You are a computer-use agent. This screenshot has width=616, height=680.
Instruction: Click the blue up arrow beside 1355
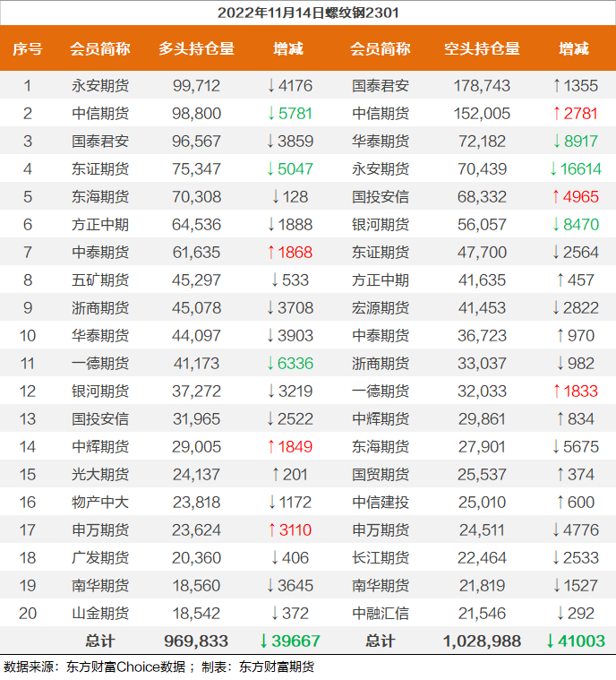click(557, 86)
